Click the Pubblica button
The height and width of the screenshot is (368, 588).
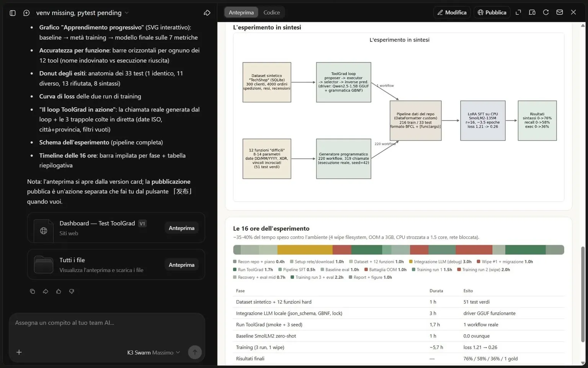point(492,12)
